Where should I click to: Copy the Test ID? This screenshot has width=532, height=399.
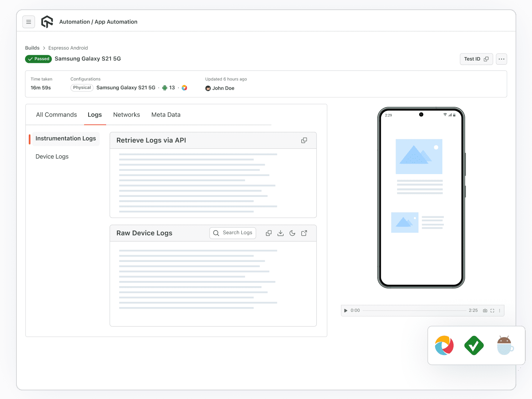click(476, 59)
